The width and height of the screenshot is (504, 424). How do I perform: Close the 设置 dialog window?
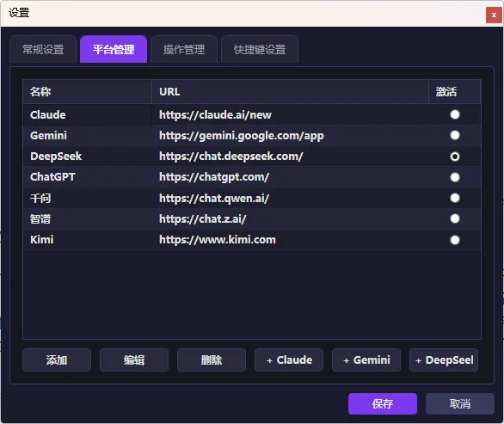point(494,15)
